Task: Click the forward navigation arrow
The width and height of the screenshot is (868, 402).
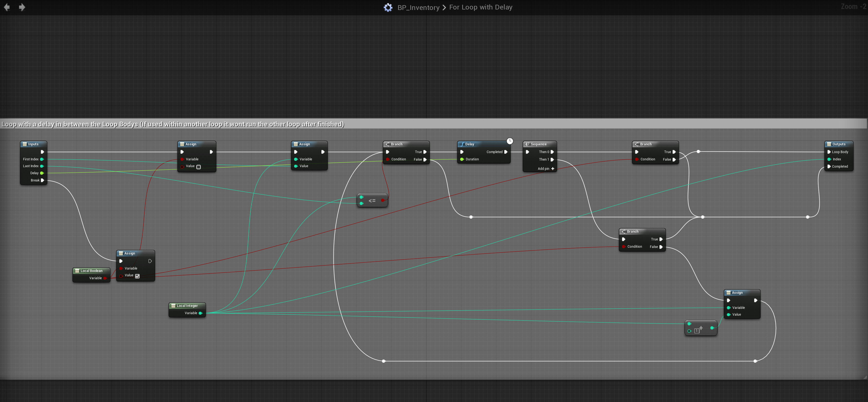Action: pyautogui.click(x=22, y=7)
